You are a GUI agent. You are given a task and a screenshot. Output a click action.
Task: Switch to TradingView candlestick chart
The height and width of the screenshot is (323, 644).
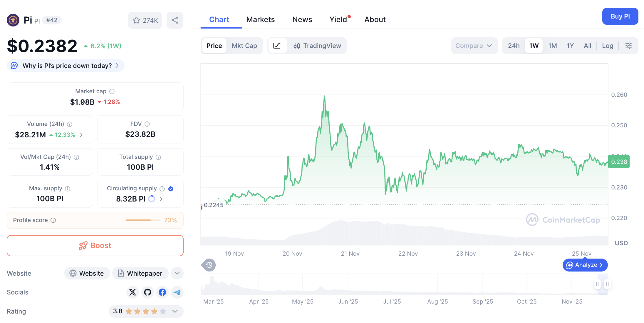[x=317, y=46]
